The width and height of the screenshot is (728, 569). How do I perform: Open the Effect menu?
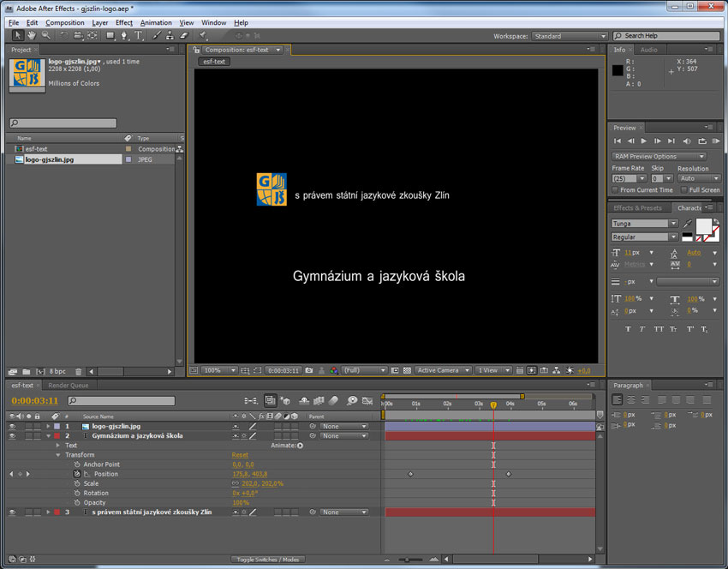click(x=124, y=23)
